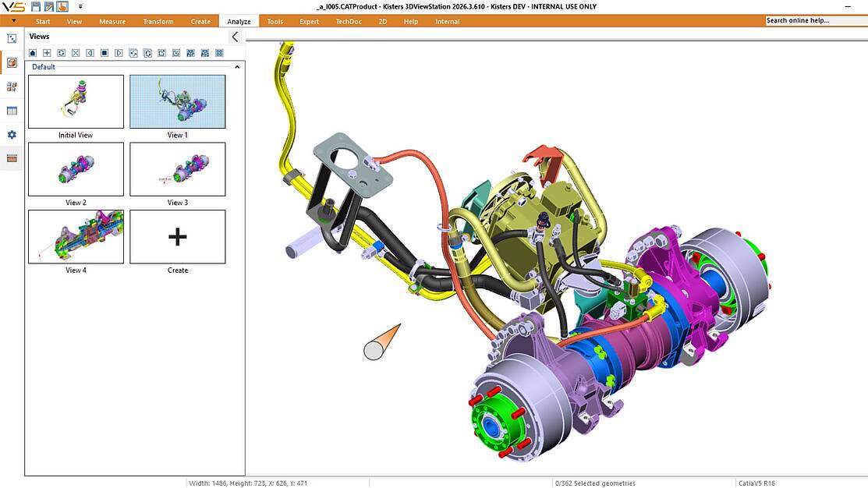Click the add view plus toolbar icon

pos(47,53)
